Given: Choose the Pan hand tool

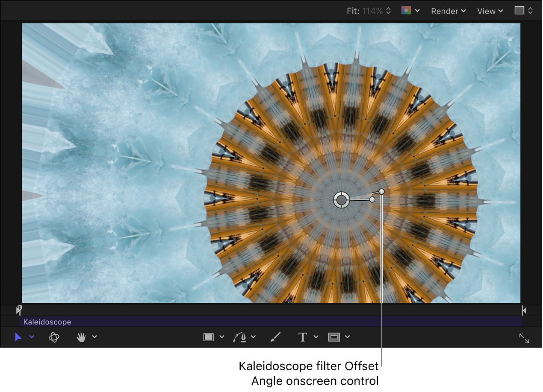Looking at the screenshot, I should point(80,337).
